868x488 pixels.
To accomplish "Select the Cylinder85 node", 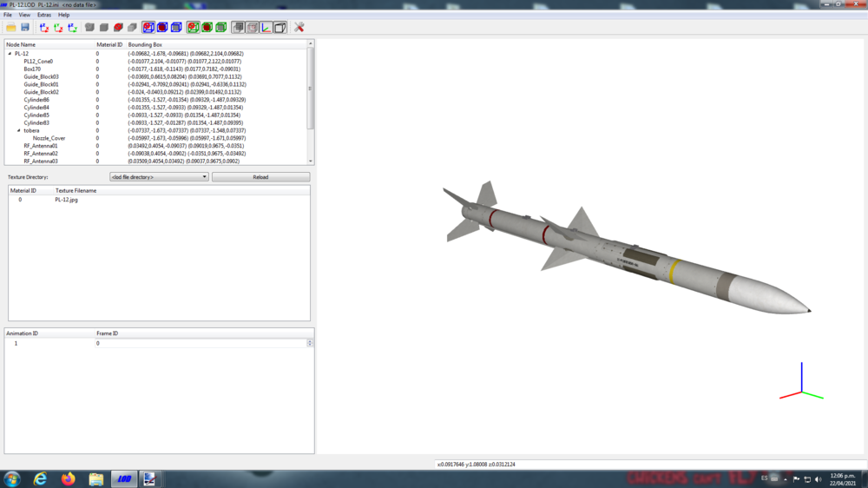I will (x=36, y=115).
